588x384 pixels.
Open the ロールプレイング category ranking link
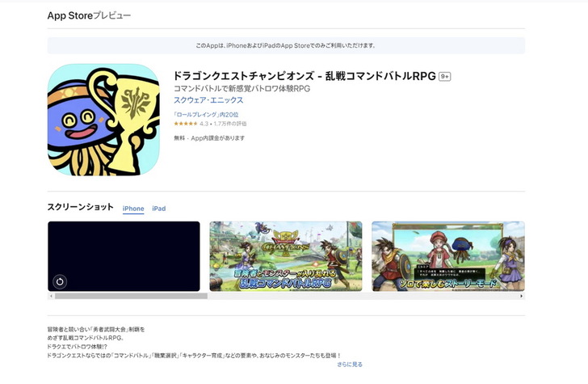point(201,115)
